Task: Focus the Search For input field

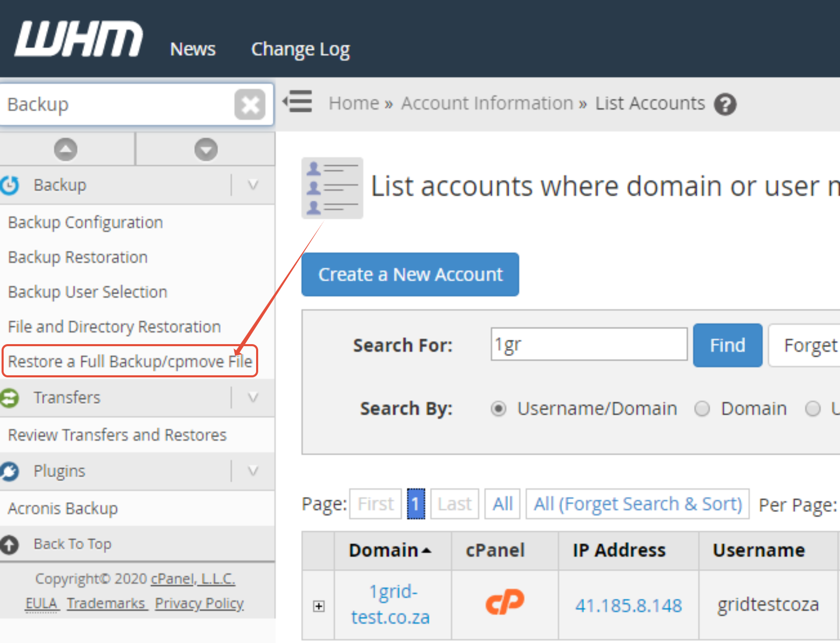Action: tap(589, 344)
